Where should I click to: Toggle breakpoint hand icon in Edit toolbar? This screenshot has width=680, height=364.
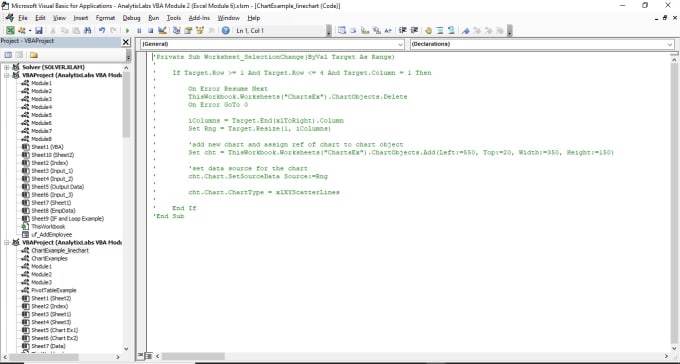pos(428,30)
